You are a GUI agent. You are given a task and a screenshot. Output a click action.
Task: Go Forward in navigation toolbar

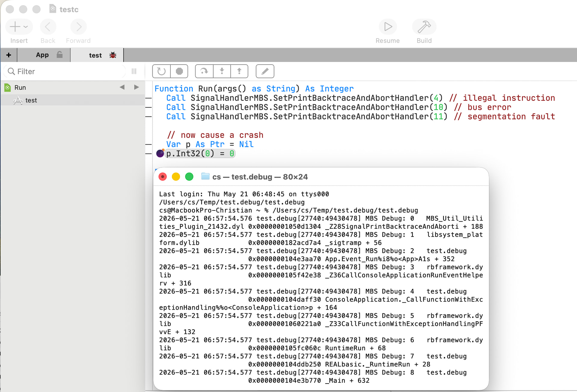78,27
